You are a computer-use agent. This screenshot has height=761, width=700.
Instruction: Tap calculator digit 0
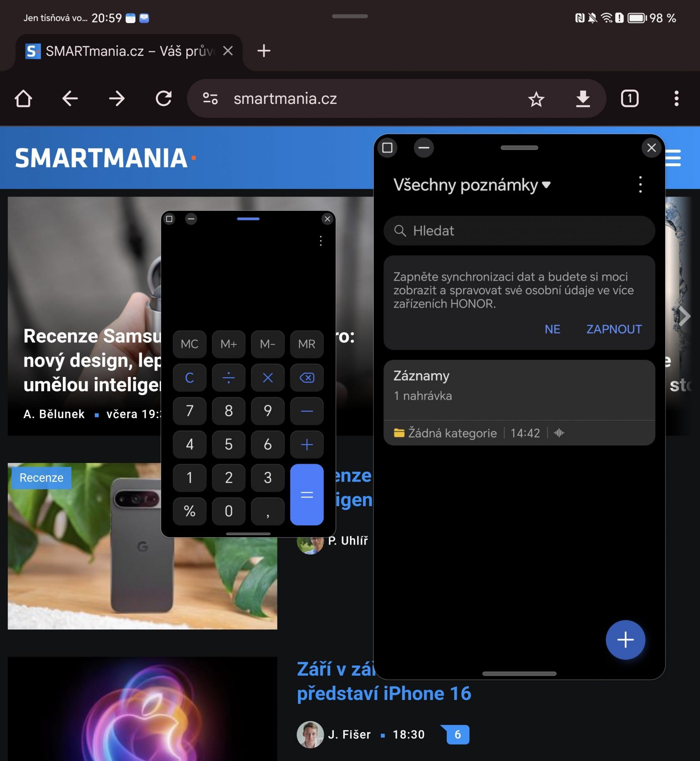point(229,511)
